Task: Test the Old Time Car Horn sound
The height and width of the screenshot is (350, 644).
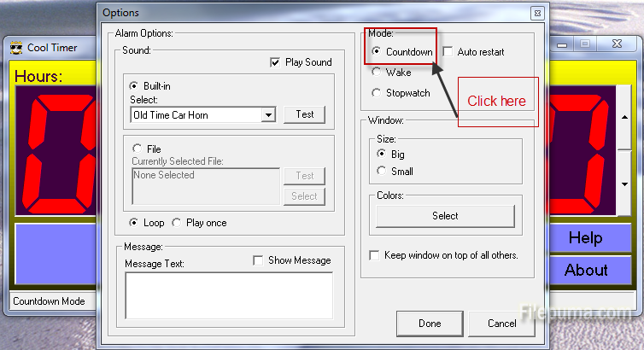Action: click(305, 114)
